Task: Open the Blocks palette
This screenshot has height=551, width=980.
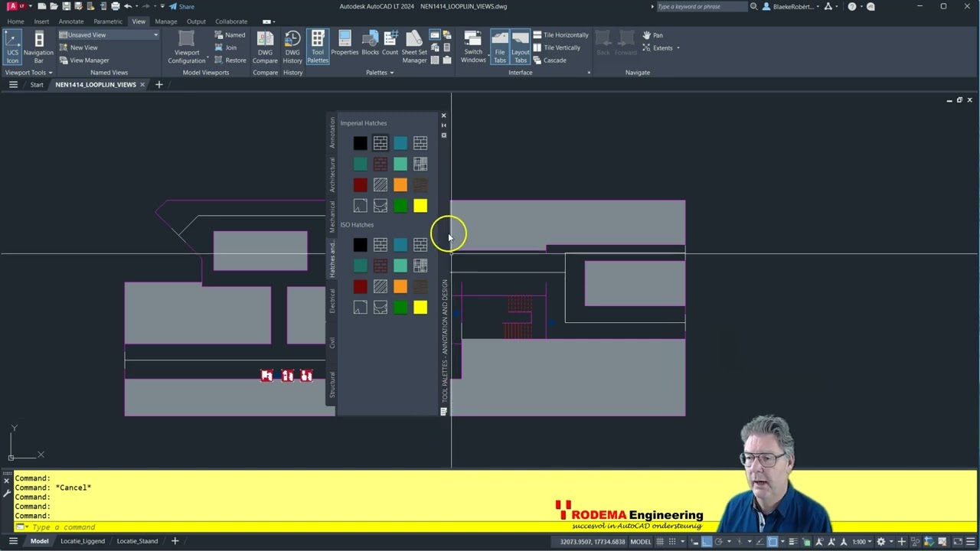Action: [x=370, y=44]
